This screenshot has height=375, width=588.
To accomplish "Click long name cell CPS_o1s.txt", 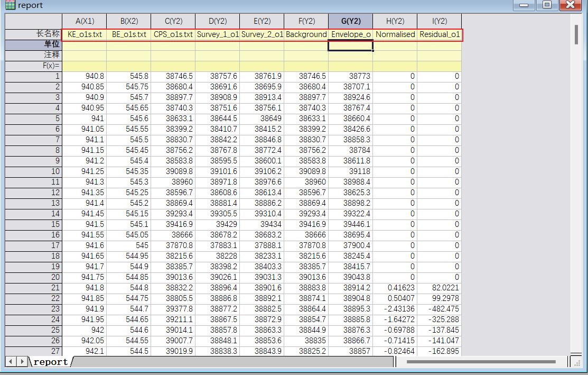I will click(173, 34).
